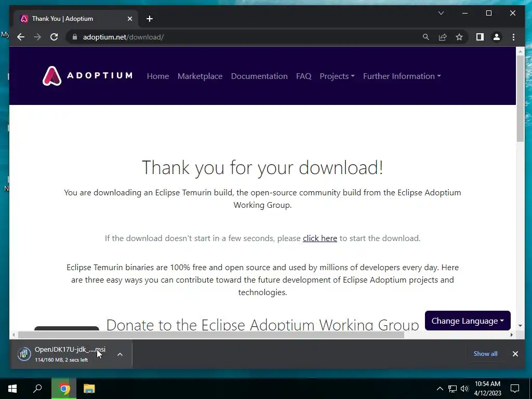Open Chrome's three-dot menu
532x399 pixels.
coord(513,37)
